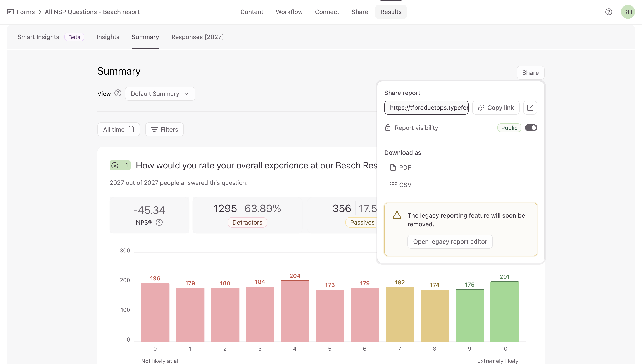Screen dimensions: 642x364
Task: Open report link in new tab icon
Action: (x=530, y=108)
